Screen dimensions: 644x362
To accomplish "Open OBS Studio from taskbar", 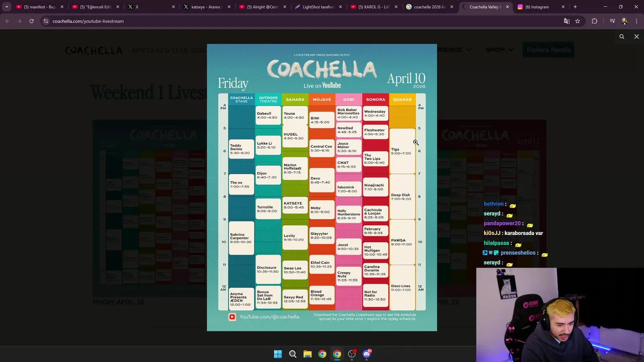I will (x=352, y=354).
